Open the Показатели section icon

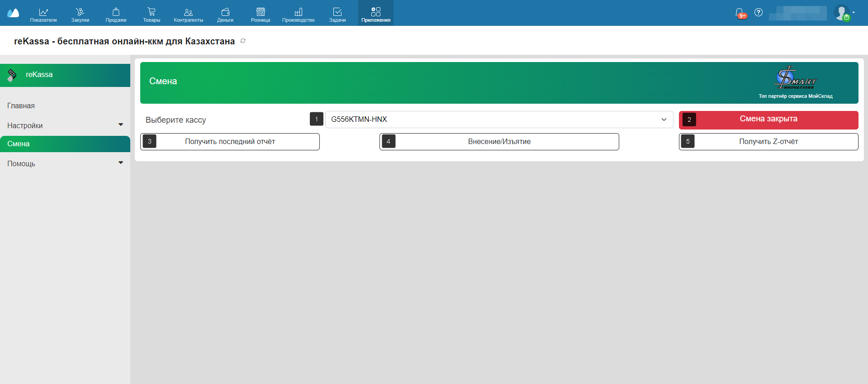(x=43, y=13)
